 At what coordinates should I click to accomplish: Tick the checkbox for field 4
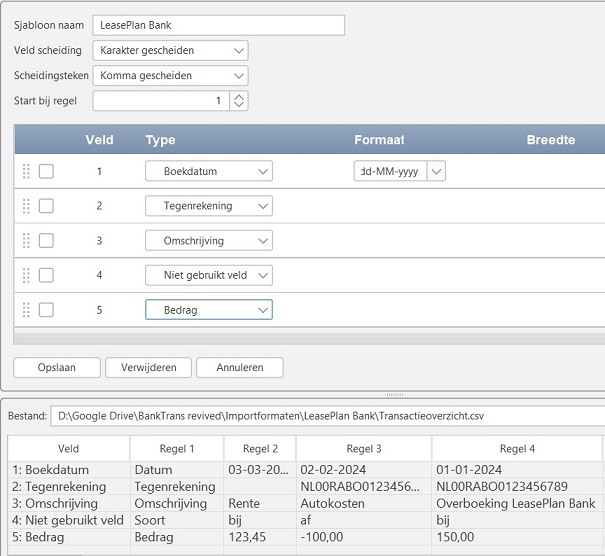click(x=46, y=275)
